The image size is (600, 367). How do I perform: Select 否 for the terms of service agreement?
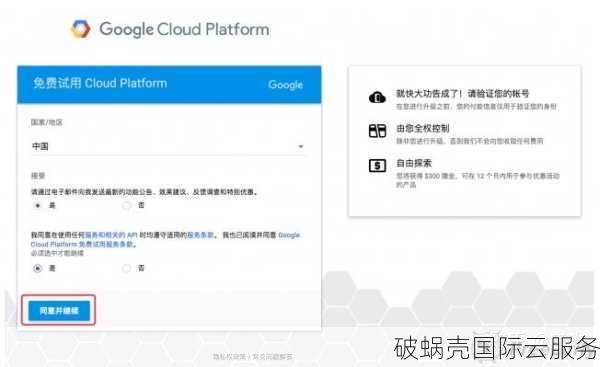126,268
